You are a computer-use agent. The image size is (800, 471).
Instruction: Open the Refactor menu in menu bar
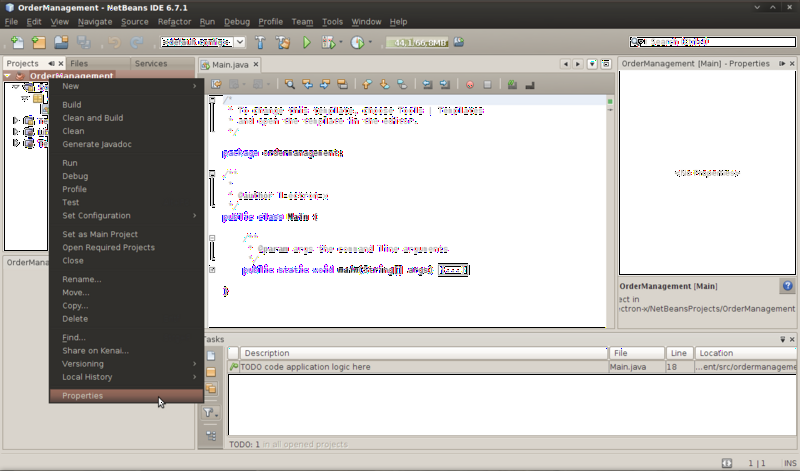[174, 21]
